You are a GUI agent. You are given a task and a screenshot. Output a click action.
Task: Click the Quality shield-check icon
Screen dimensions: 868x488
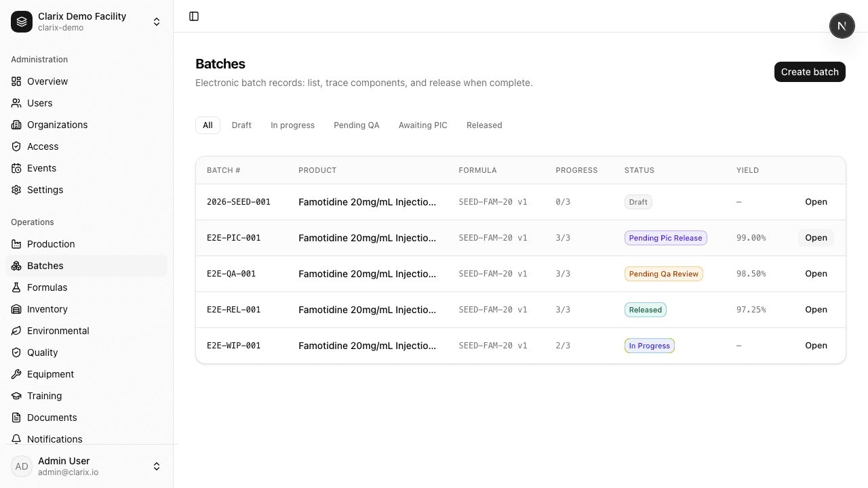(x=16, y=352)
